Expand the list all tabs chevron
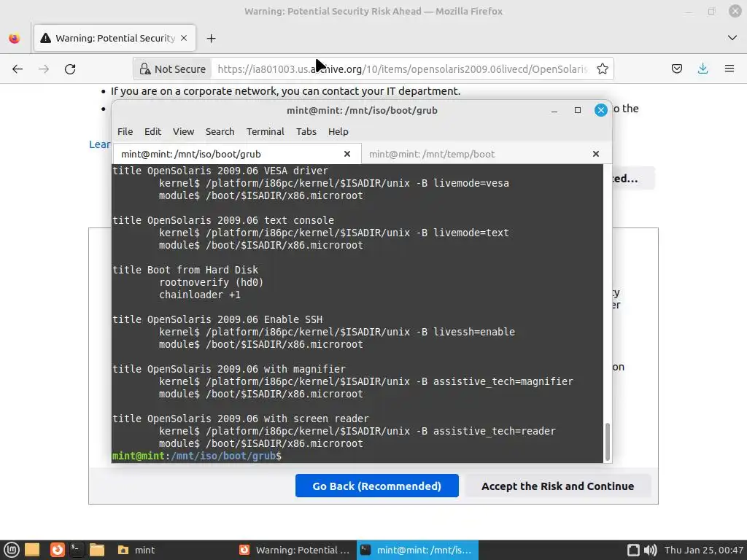 732,38
